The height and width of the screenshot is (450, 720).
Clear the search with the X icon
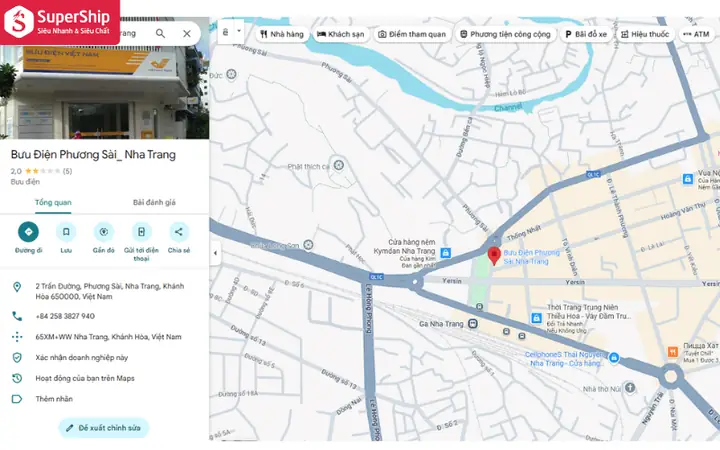pyautogui.click(x=187, y=34)
